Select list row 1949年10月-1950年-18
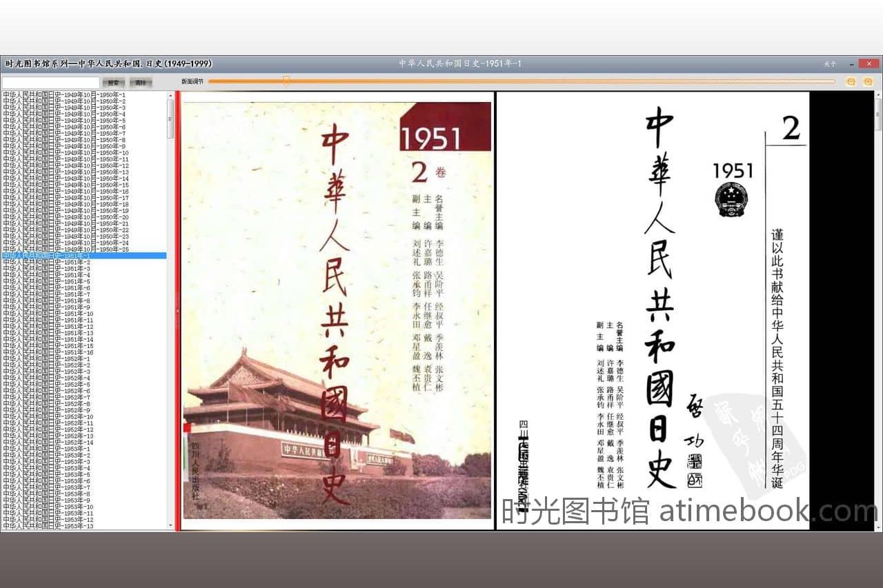The image size is (883, 588). coord(83,204)
